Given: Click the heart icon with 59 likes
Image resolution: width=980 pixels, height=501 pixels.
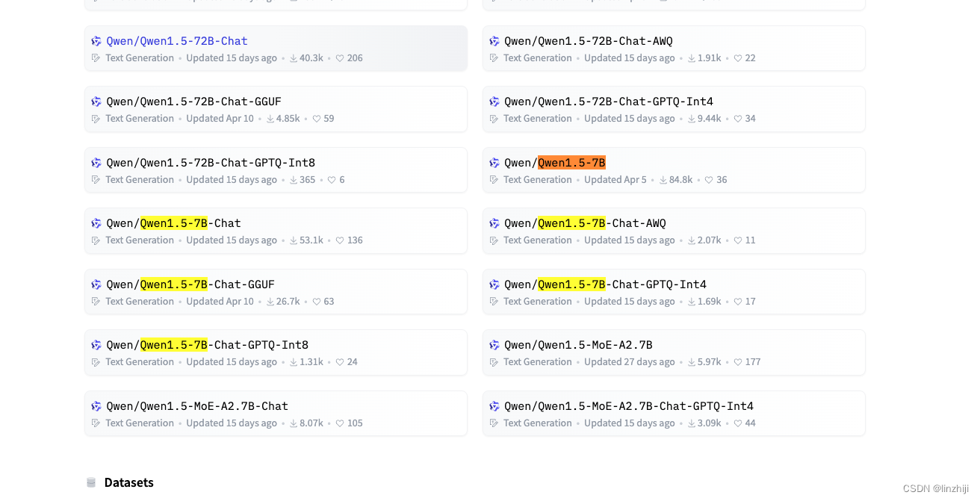Looking at the screenshot, I should point(317,119).
